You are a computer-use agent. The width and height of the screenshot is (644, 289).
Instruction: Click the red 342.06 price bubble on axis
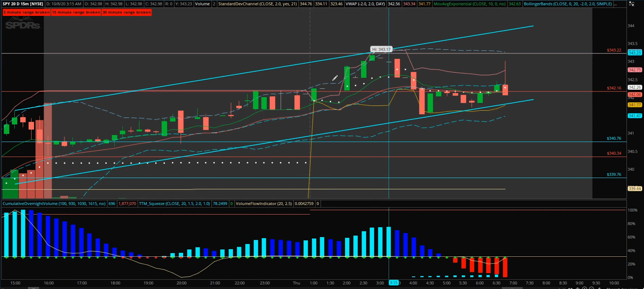tap(635, 94)
